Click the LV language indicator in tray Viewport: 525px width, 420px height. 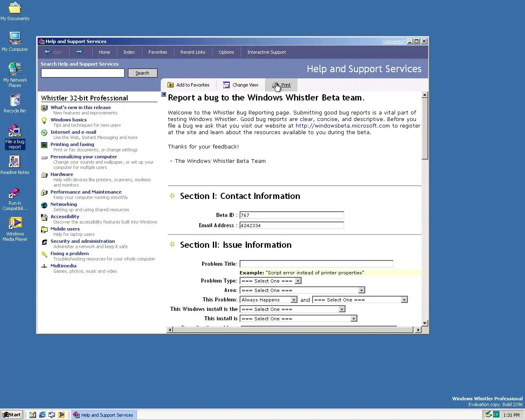[x=496, y=415]
